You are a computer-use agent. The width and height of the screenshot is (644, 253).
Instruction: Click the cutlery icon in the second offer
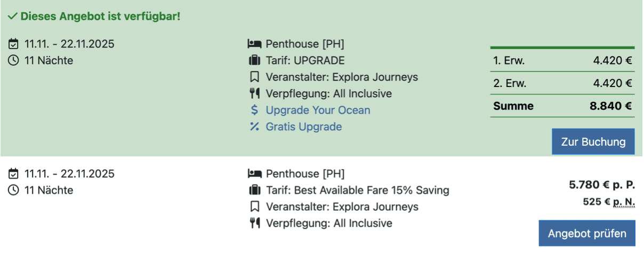tap(254, 223)
